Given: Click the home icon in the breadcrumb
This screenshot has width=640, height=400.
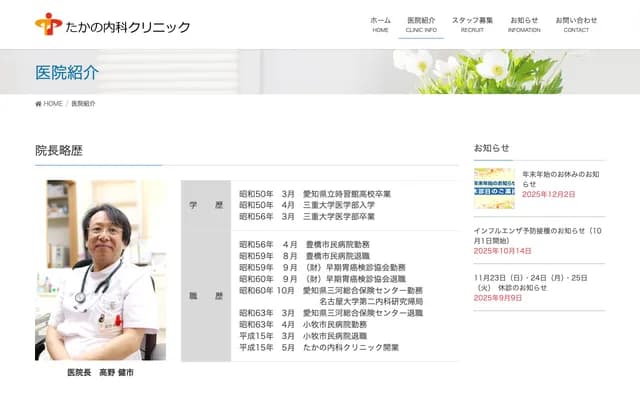Looking at the screenshot, I should [x=38, y=104].
